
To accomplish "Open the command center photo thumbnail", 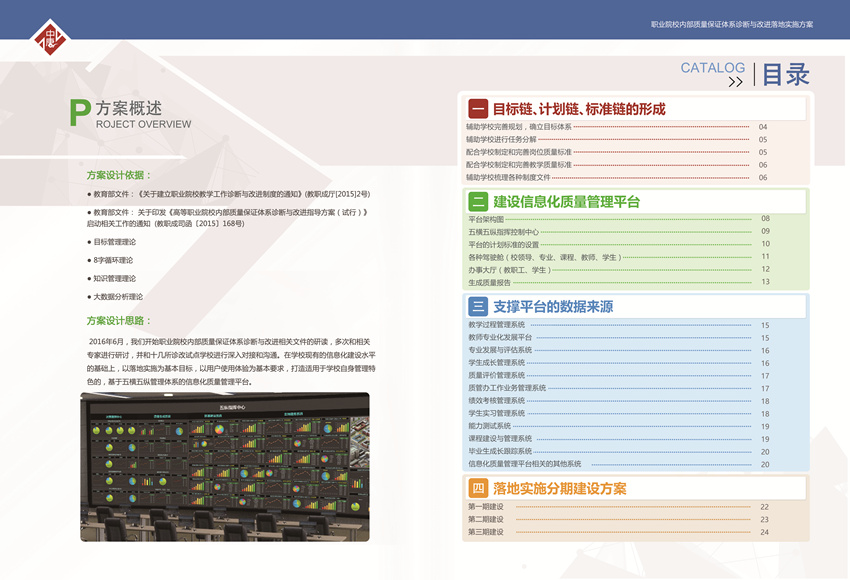I will pos(225,467).
